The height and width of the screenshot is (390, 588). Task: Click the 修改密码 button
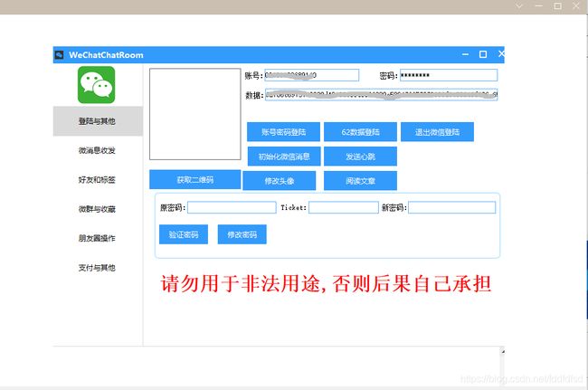242,234
